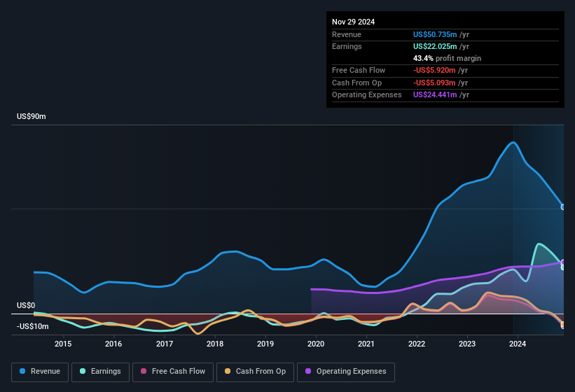575x392 pixels.
Task: Click the teal Earnings endpoint marker
Action: coord(563,267)
